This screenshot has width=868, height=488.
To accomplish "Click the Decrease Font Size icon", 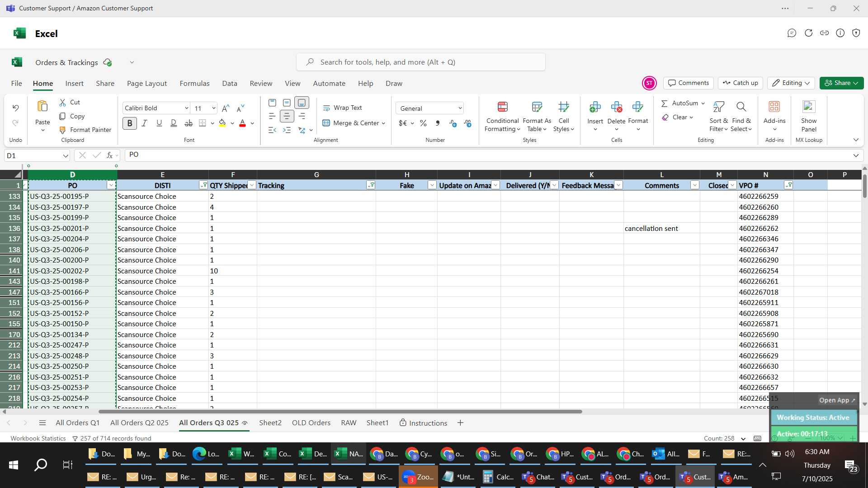I will (241, 108).
